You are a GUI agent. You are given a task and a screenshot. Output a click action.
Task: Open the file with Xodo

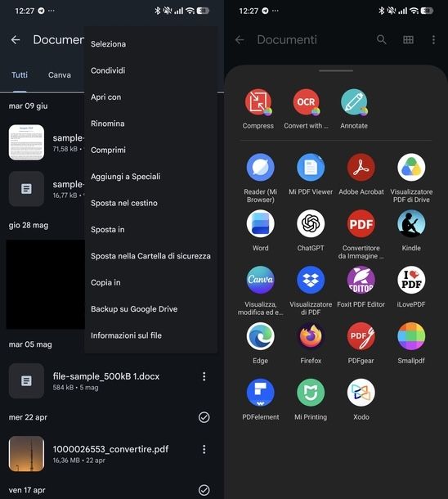[x=361, y=393]
